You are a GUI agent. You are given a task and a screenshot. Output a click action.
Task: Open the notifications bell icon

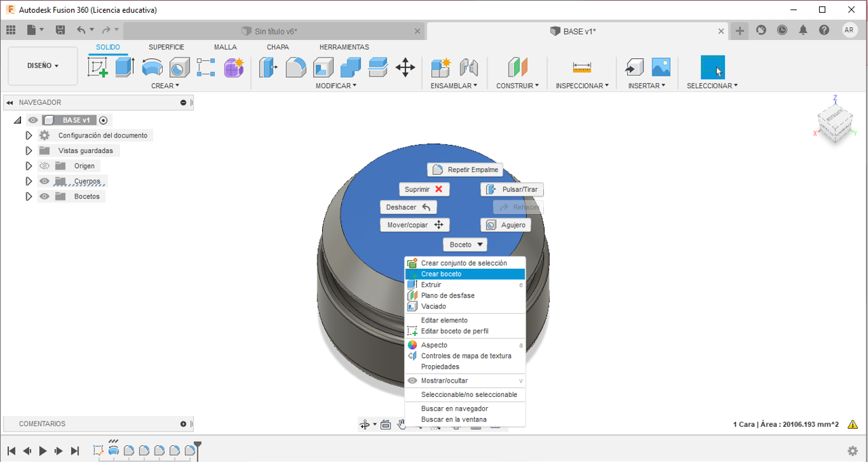click(x=803, y=30)
